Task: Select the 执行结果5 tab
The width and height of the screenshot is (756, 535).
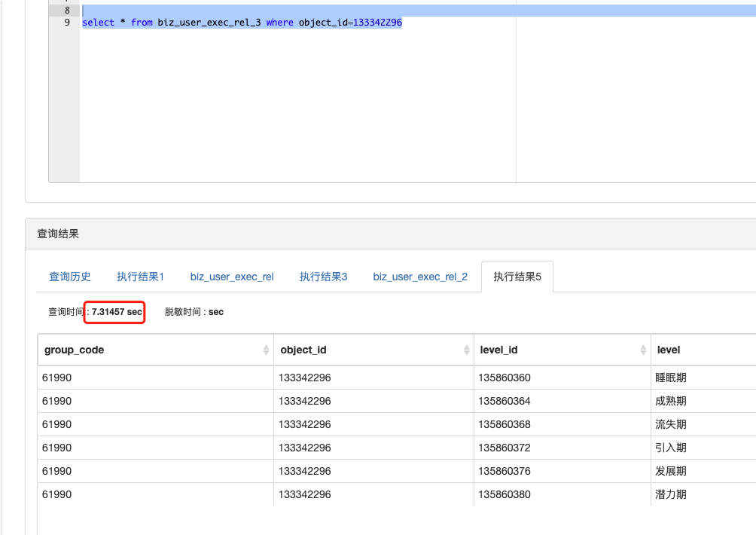Action: pos(517,277)
